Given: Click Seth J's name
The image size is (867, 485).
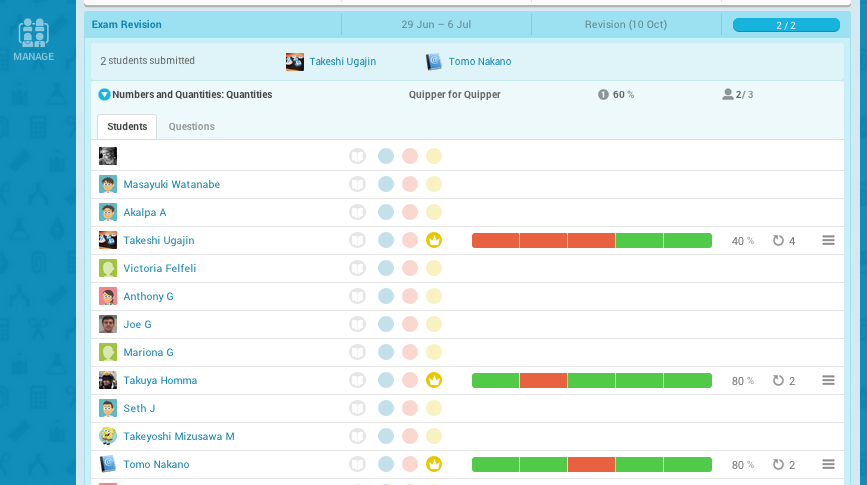Looking at the screenshot, I should [139, 408].
